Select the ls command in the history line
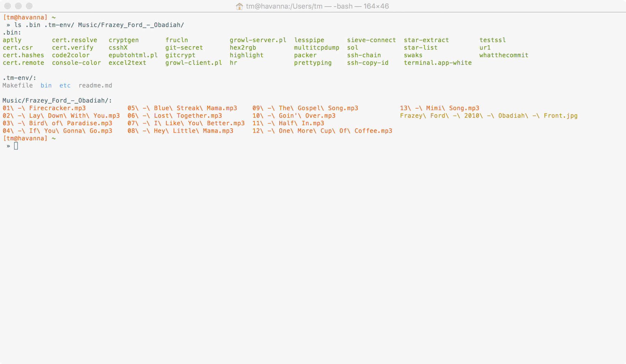This screenshot has height=364, width=626. (18, 25)
